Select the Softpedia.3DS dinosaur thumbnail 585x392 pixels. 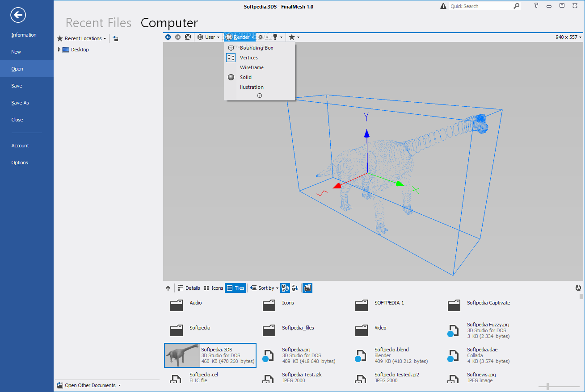click(183, 355)
